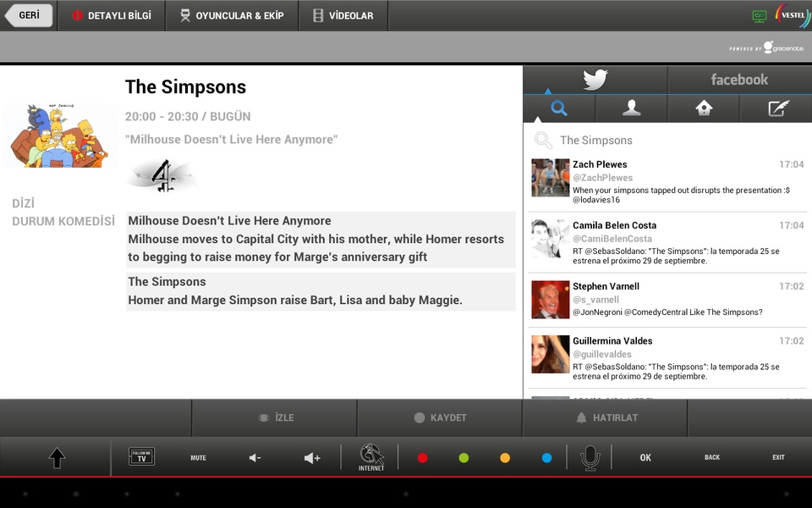
Task: Compose a tweet with the pencil icon
Action: 776,108
